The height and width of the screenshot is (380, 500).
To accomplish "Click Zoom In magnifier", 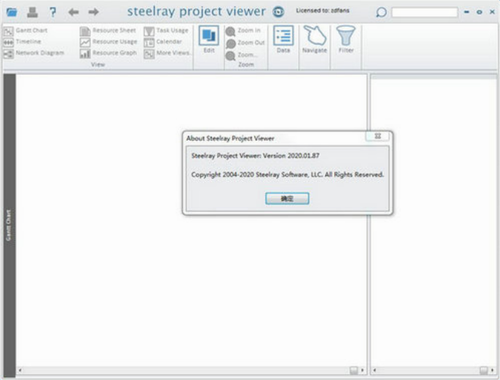I will [243, 31].
